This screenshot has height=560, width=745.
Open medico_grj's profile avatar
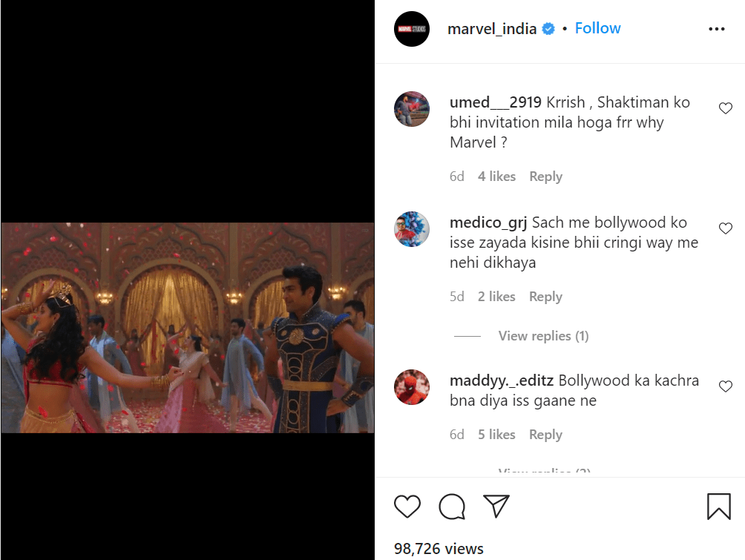pos(412,229)
